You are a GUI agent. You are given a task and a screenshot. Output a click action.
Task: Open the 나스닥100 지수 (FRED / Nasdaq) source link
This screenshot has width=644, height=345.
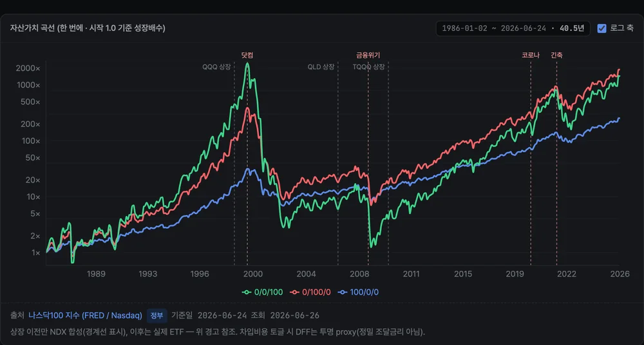point(86,315)
